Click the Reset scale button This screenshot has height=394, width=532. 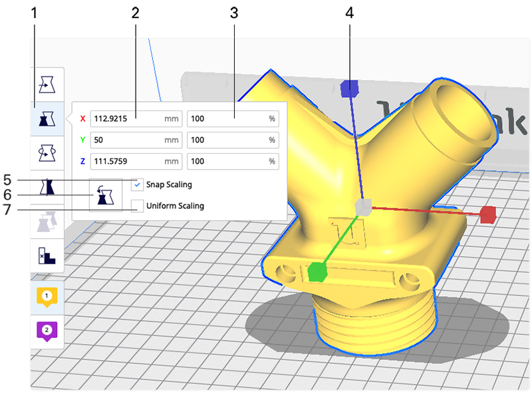point(104,195)
